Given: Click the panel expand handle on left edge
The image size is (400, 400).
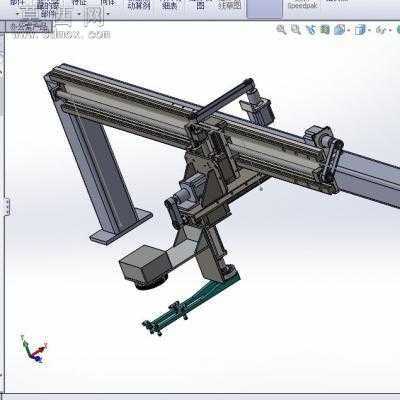Looking at the screenshot, I should tap(7, 207).
